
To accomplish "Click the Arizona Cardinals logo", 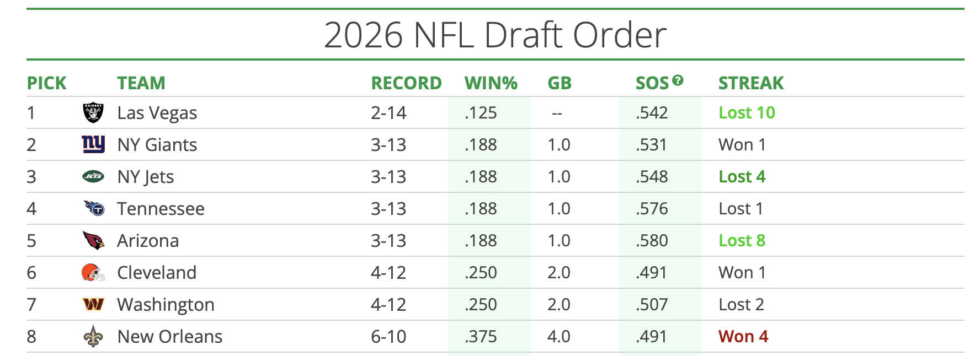I will [93, 240].
